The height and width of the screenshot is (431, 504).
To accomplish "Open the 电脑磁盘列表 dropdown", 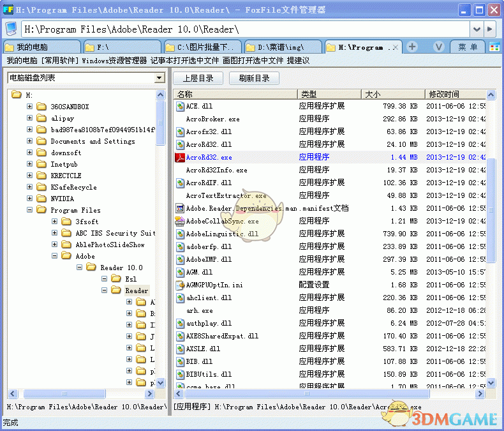I will tap(159, 78).
